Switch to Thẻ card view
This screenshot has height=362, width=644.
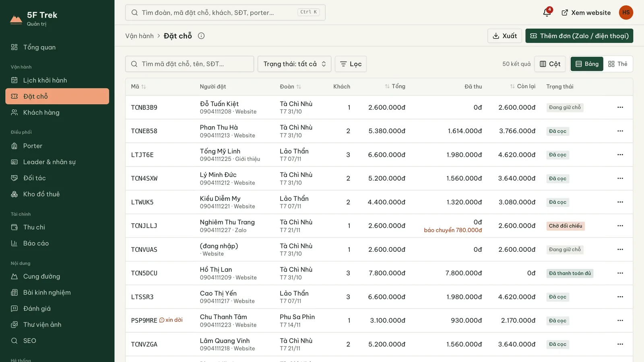point(618,64)
